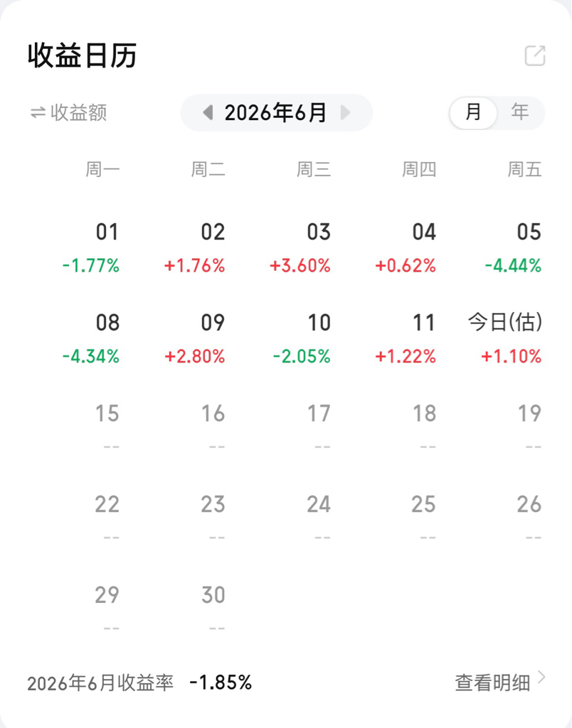Switch to 月 view
This screenshot has height=728, width=572.
(473, 112)
